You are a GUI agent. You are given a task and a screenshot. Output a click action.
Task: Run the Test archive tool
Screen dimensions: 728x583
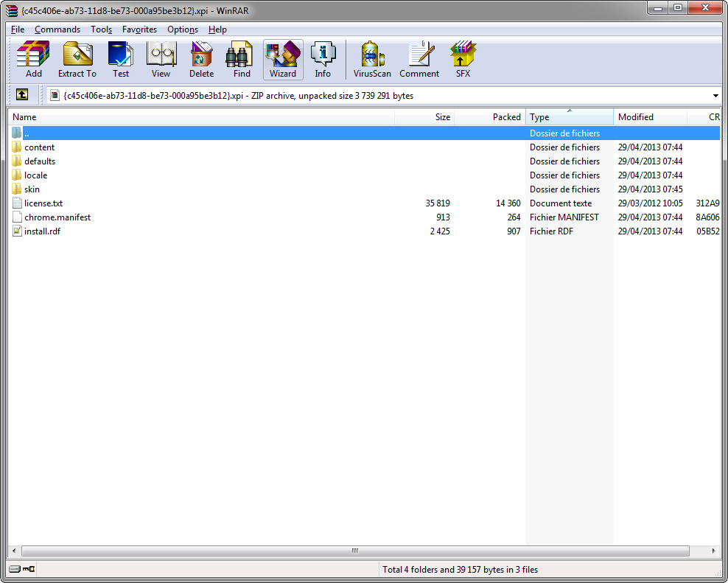tap(121, 60)
